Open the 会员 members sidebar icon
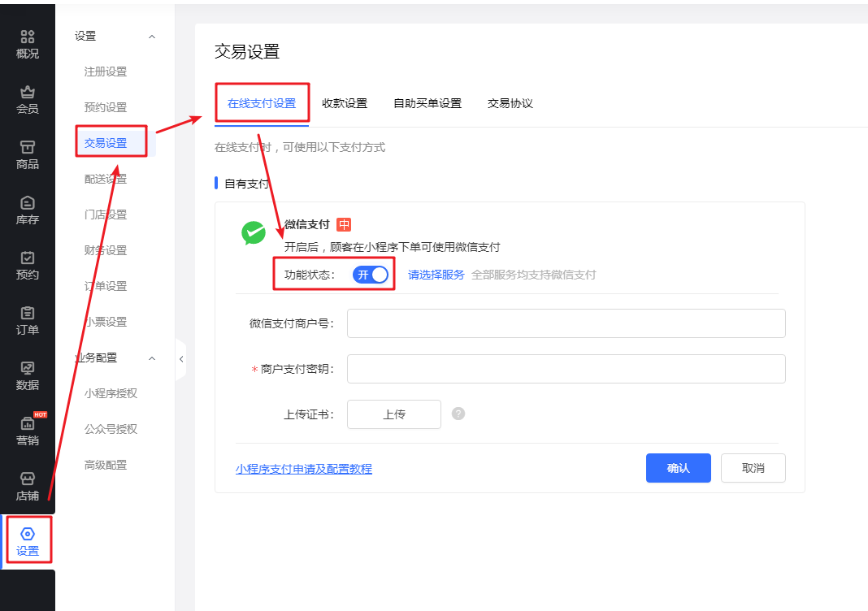Image resolution: width=868 pixels, height=611 pixels. [27, 100]
